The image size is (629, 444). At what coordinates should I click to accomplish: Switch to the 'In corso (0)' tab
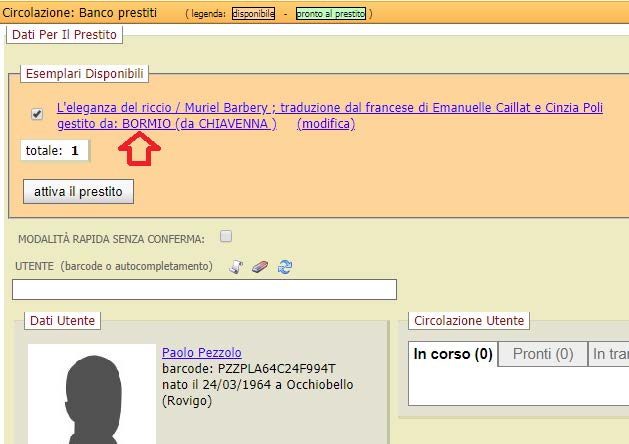point(453,354)
